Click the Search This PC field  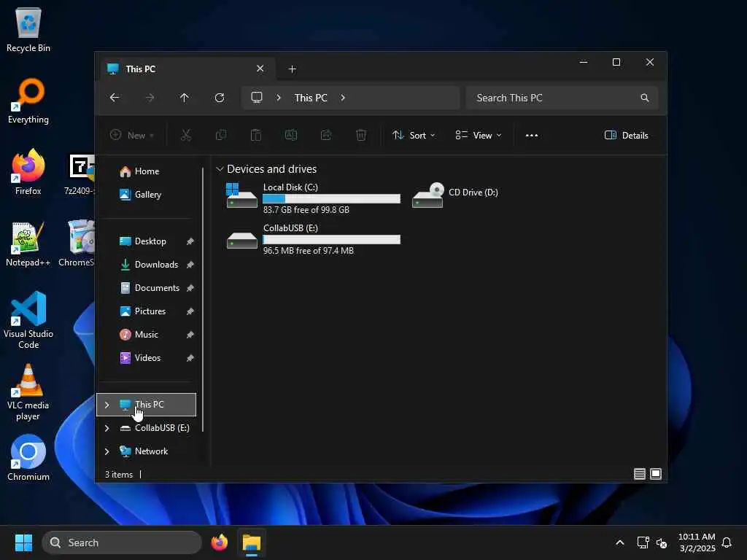[562, 98]
